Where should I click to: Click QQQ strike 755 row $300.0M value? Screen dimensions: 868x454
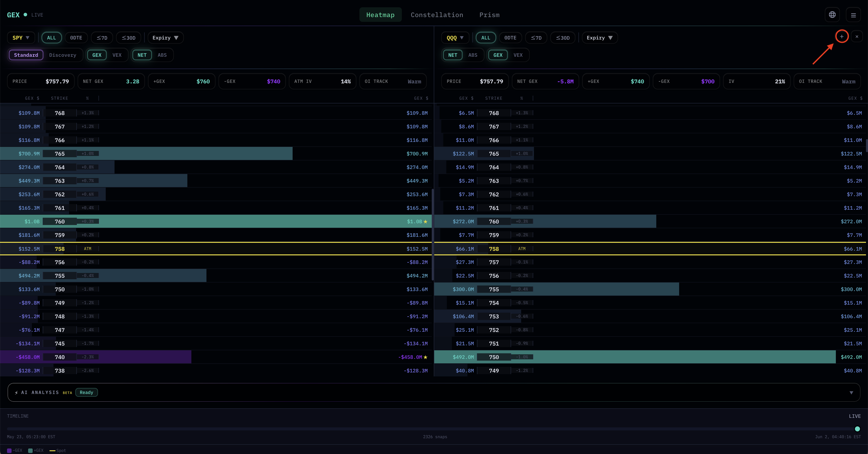[x=851, y=289]
